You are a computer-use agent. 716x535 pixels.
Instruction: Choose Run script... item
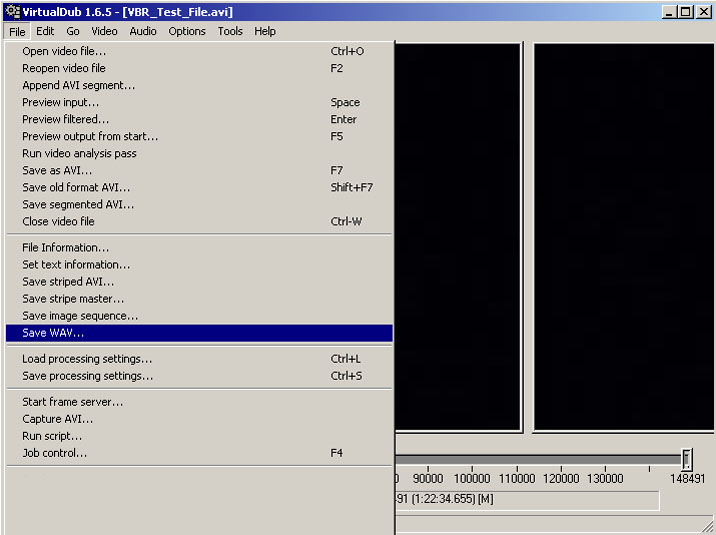tap(199, 436)
